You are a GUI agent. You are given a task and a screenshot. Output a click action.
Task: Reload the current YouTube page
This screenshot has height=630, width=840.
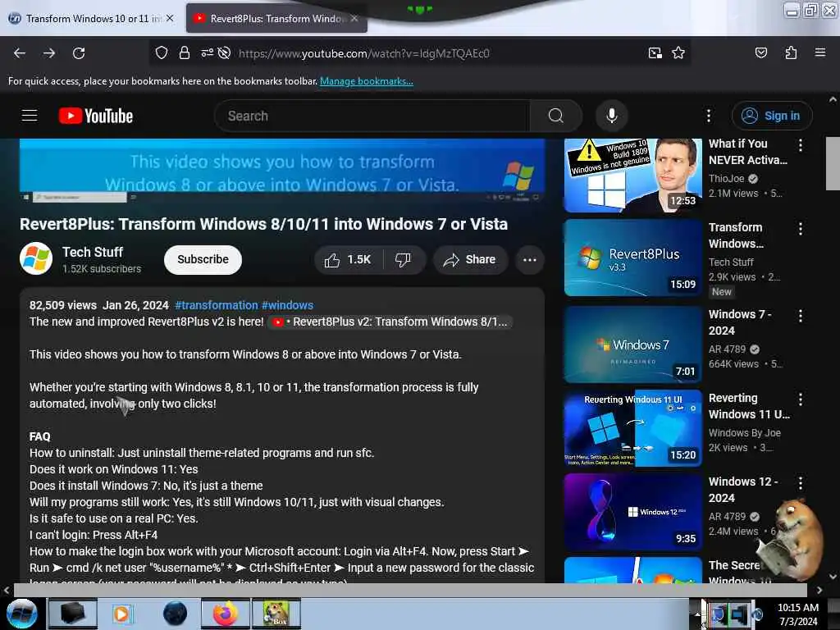coord(79,53)
